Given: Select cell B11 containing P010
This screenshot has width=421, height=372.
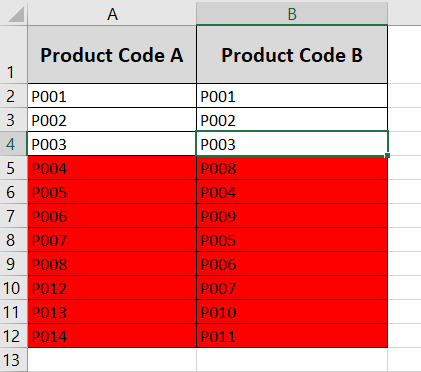Looking at the screenshot, I should [292, 312].
